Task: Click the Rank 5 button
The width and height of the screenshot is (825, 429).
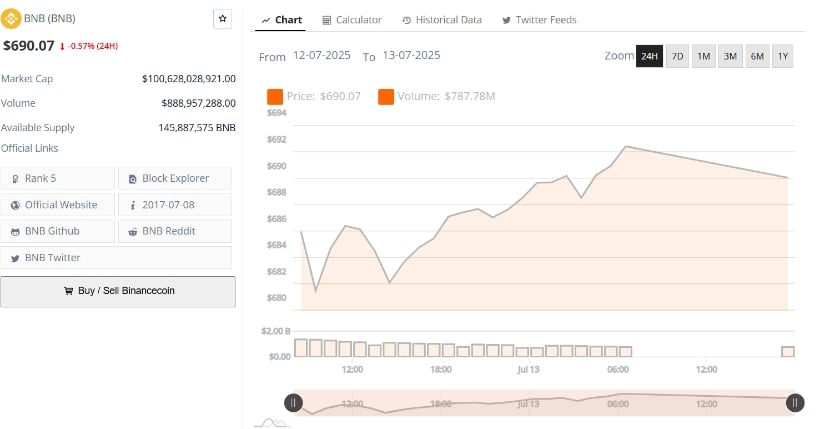Action: click(57, 178)
